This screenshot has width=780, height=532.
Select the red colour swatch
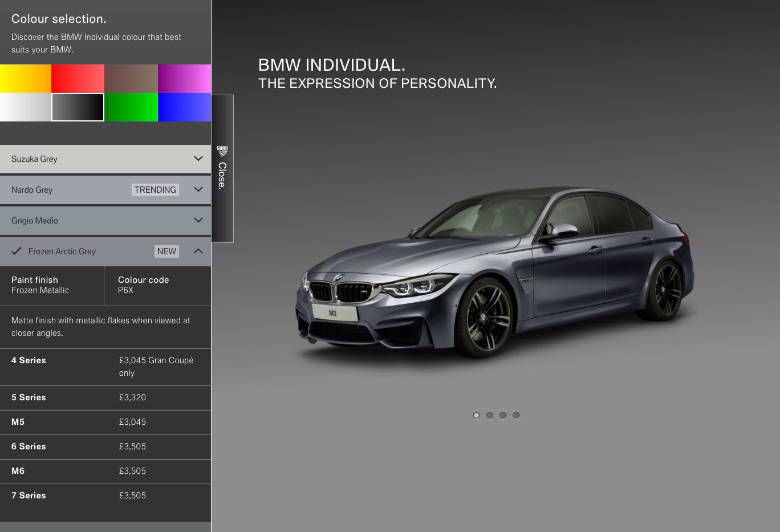(x=78, y=78)
